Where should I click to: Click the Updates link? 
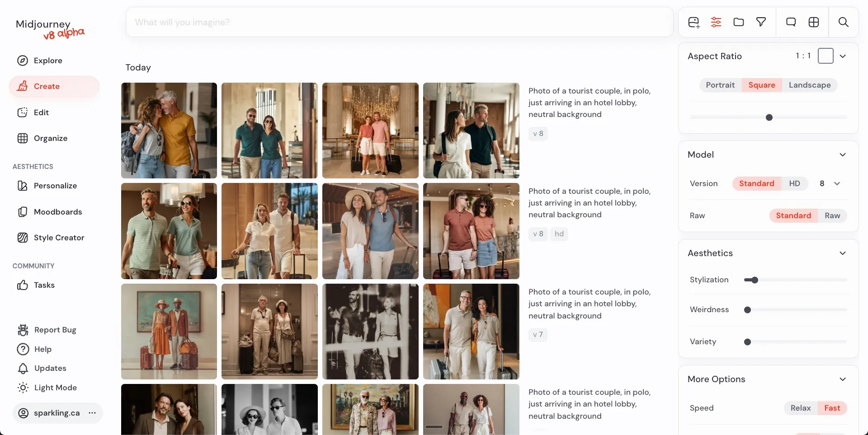click(50, 368)
